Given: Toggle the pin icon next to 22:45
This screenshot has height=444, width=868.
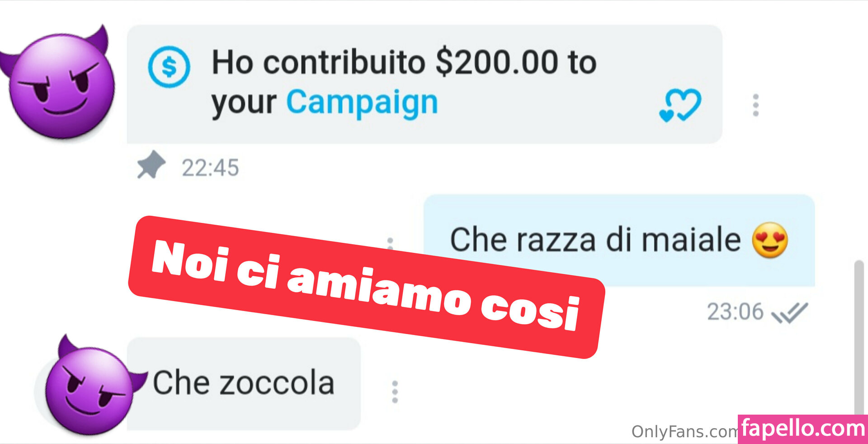Looking at the screenshot, I should pos(151,165).
